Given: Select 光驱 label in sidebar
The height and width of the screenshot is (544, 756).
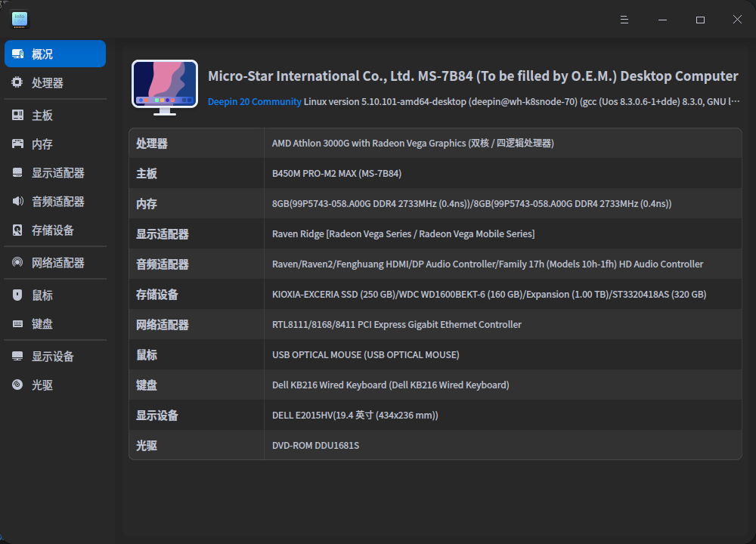Looking at the screenshot, I should tap(42, 385).
